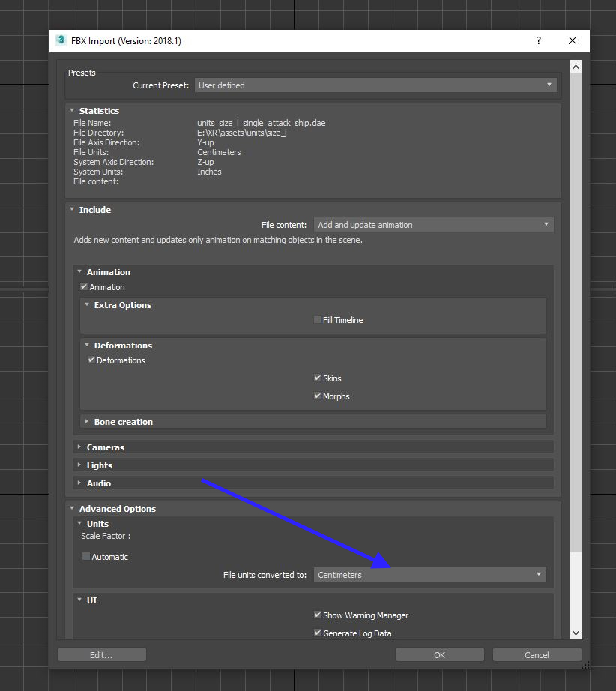Expand the Lights rollout
Viewport: 616px width, 691px height.
coord(99,465)
